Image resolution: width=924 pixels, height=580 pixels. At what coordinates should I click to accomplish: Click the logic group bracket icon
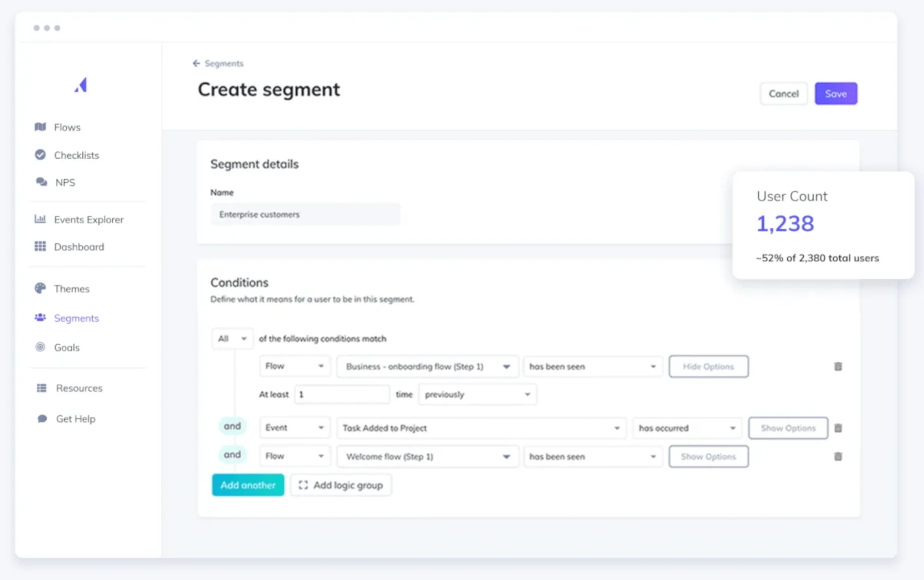click(x=303, y=485)
